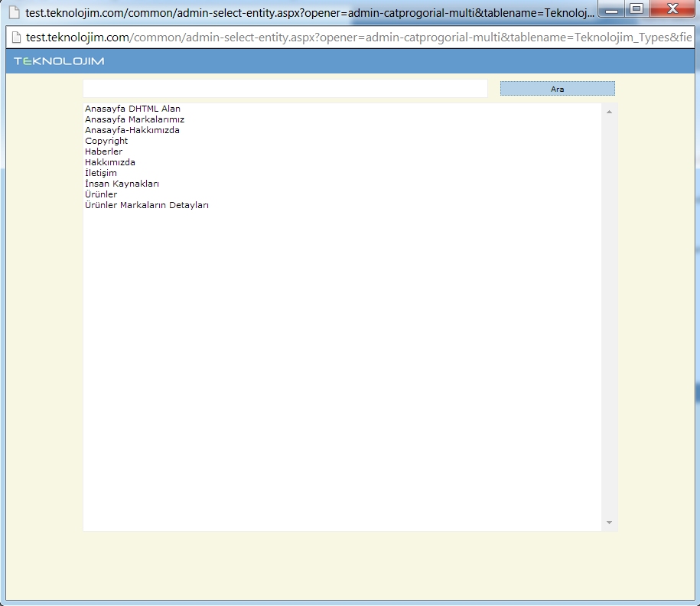Select Anasayfa Markalarımız entry
This screenshot has width=700, height=606.
[x=135, y=119]
